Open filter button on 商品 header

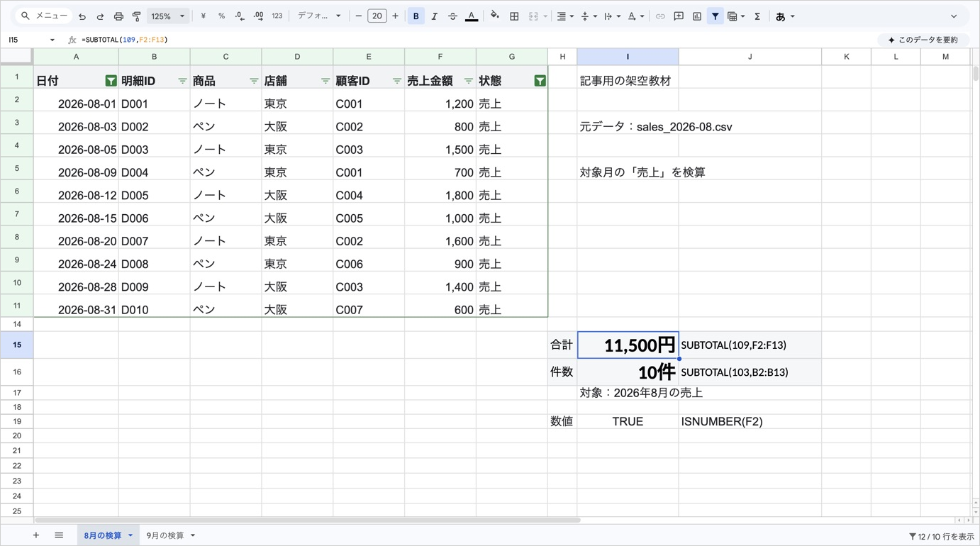point(254,82)
